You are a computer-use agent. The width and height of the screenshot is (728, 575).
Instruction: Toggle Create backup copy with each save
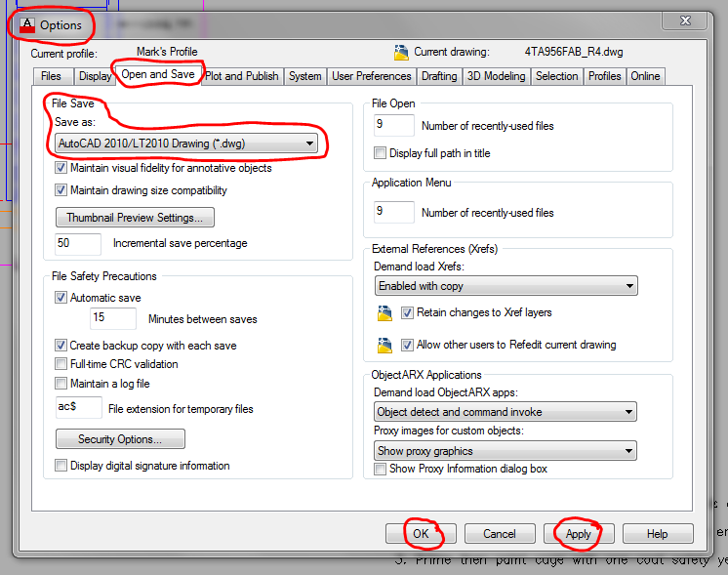click(x=61, y=345)
